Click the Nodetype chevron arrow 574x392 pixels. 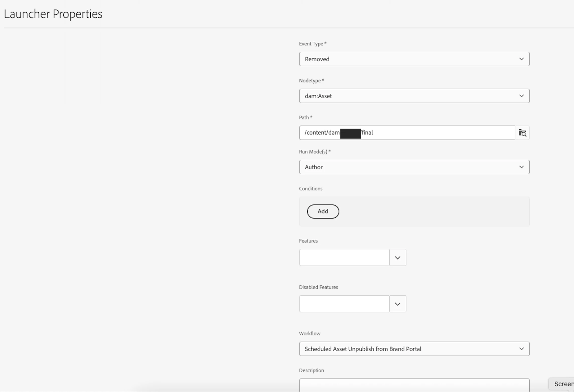click(521, 96)
